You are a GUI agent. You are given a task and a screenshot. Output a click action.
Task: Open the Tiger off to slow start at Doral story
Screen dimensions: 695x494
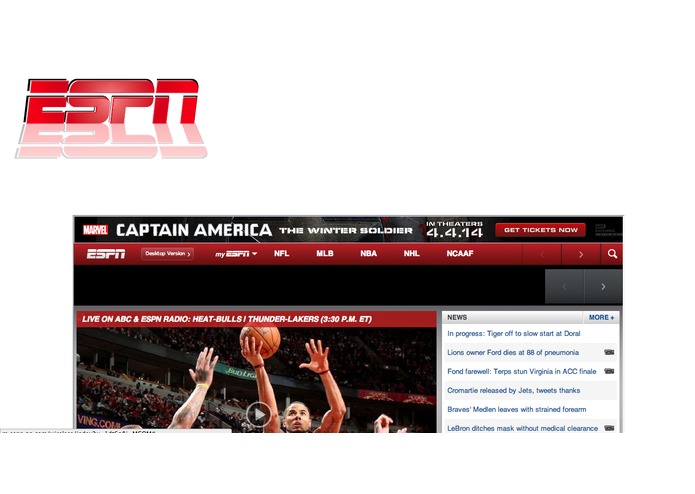tap(513, 334)
